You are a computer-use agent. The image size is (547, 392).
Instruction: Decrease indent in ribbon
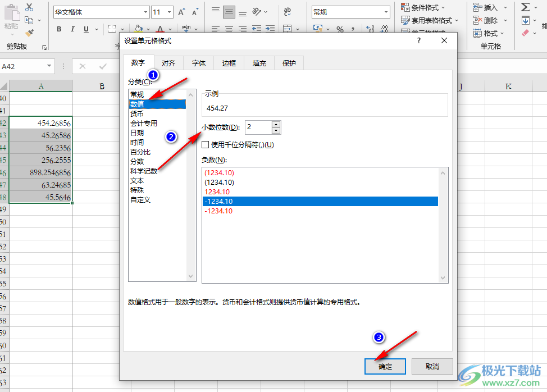[257, 29]
